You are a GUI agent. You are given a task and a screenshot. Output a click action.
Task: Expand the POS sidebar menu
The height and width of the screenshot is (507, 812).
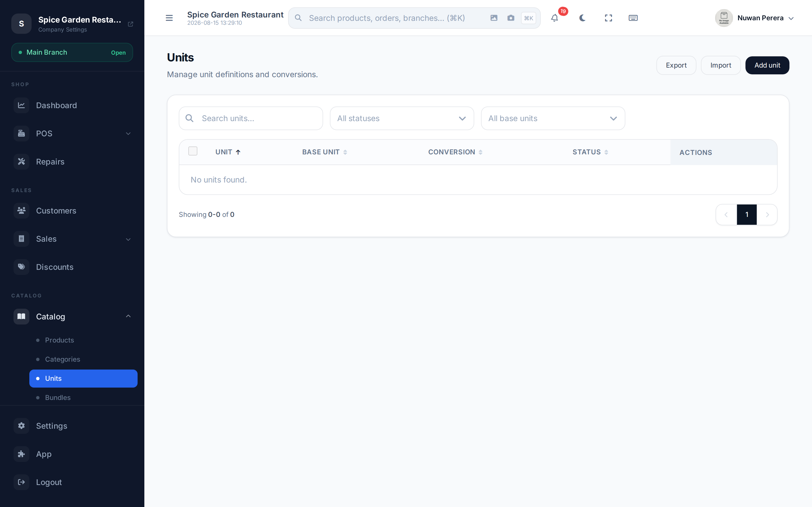[x=72, y=134]
